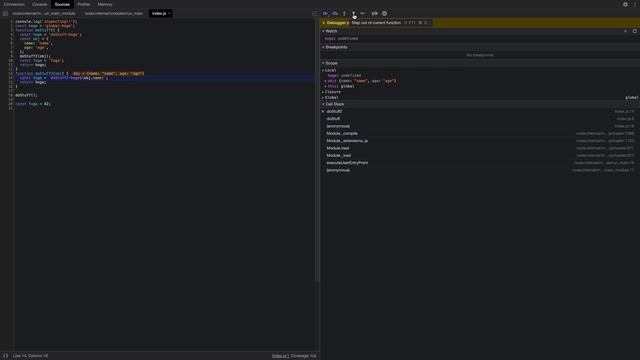Image resolution: width=640 pixels, height=360 pixels.
Task: Refresh watch expressions
Action: (x=634, y=31)
